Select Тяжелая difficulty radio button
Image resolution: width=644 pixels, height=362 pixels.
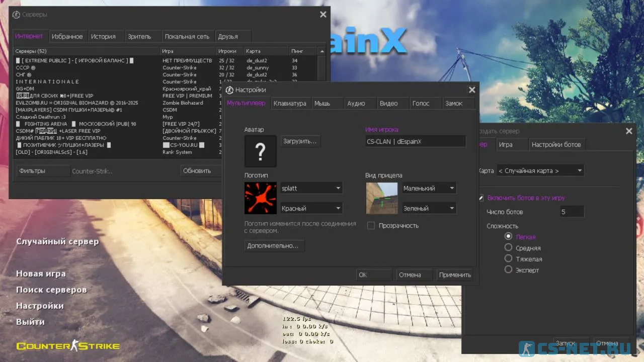pos(508,258)
